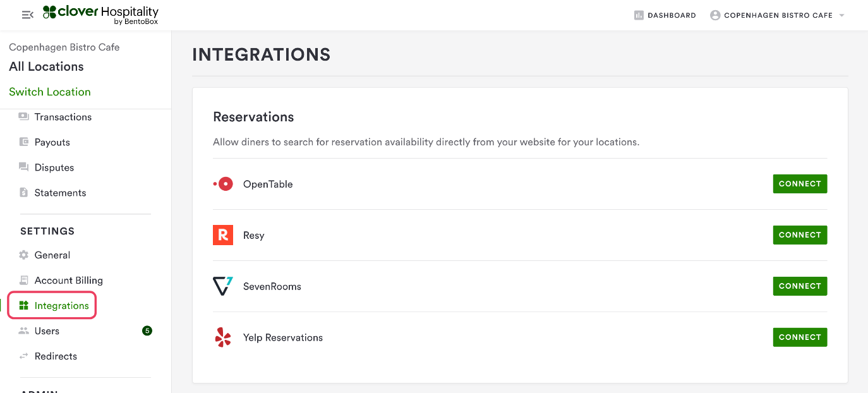Click the Yelp Reservations logo icon
868x393 pixels.
pyautogui.click(x=223, y=337)
